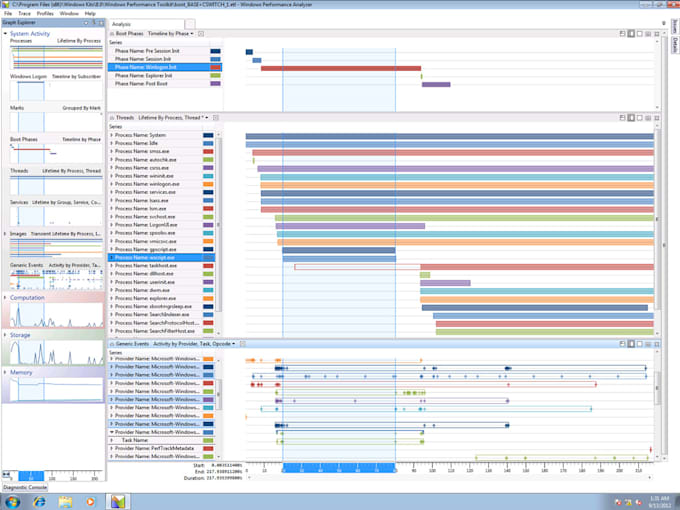The width and height of the screenshot is (680, 510).
Task: Toggle the Explorer Init phase color box
Action: (215, 75)
